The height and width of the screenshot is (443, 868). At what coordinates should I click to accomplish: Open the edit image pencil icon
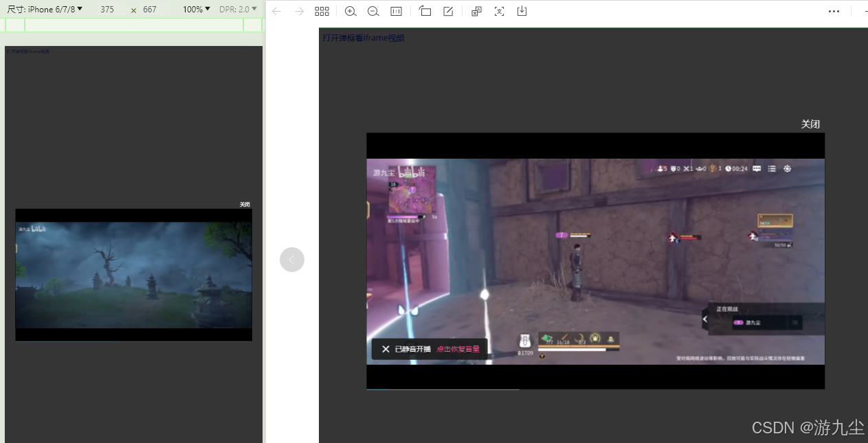pyautogui.click(x=448, y=11)
